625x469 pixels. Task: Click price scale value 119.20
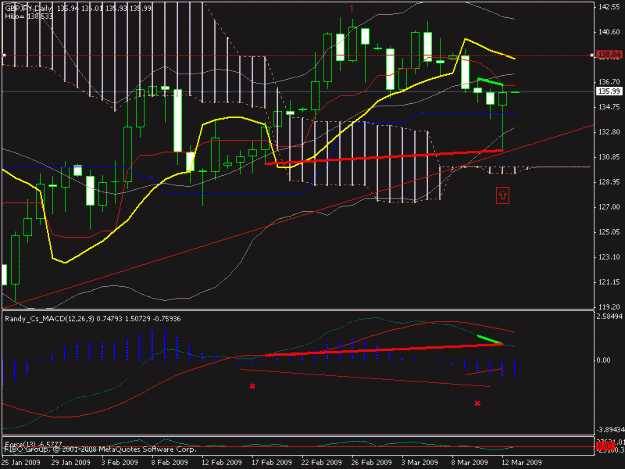pos(609,307)
